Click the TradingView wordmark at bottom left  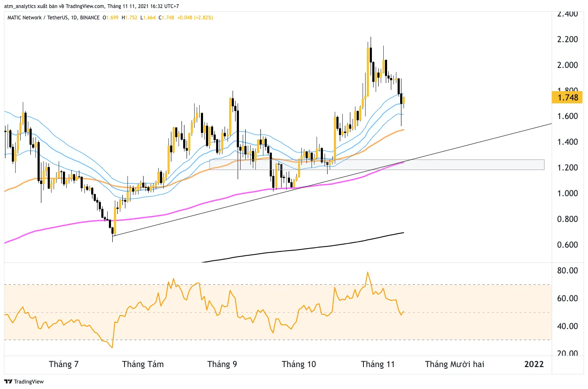click(29, 381)
